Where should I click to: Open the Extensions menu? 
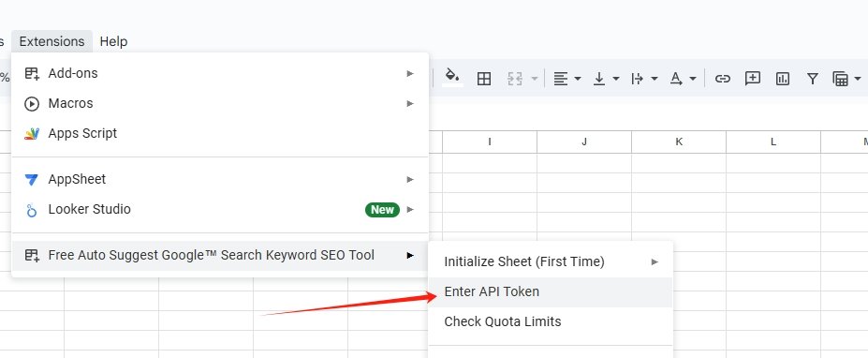51,41
